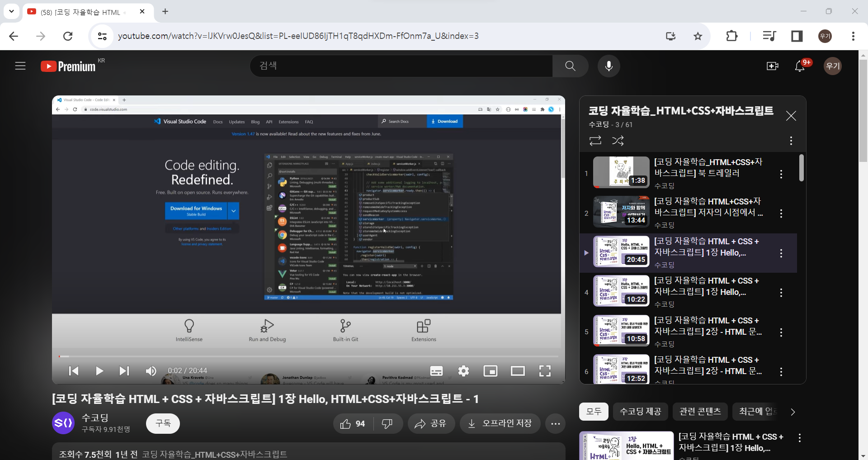Screen dimensions: 868x460
Task: Select the 최근에 업로드 filter chip
Action: pyautogui.click(x=758, y=412)
